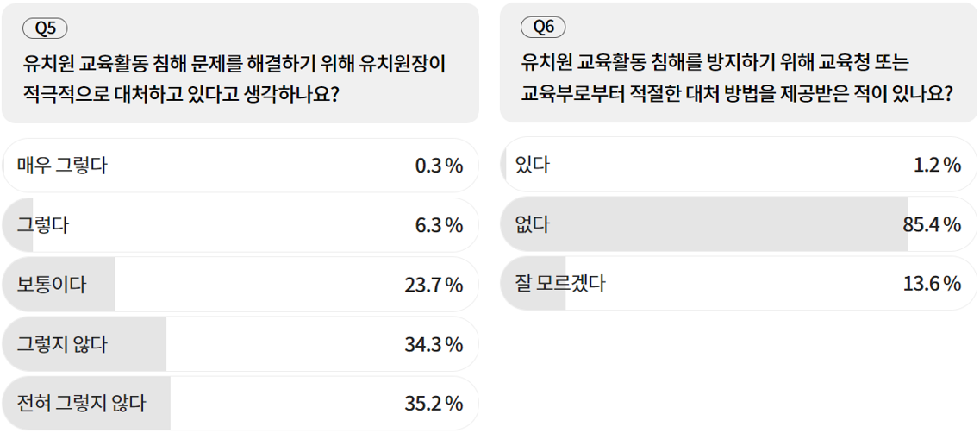
Task: Choose the '보통이다' answer option
Action: (x=52, y=285)
